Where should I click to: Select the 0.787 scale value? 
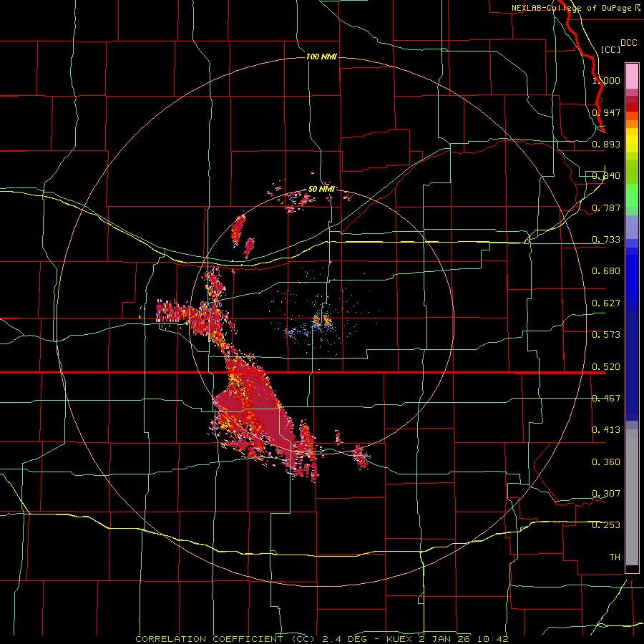(x=606, y=208)
